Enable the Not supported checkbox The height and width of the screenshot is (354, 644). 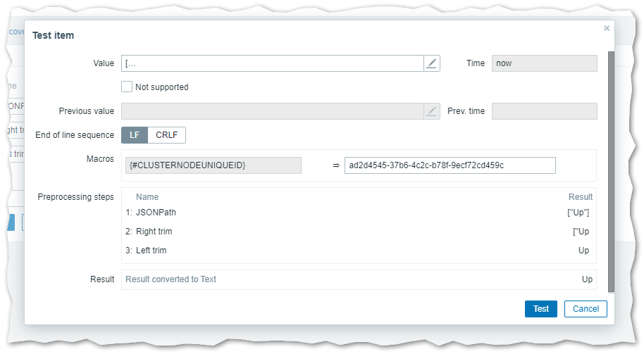pos(127,87)
